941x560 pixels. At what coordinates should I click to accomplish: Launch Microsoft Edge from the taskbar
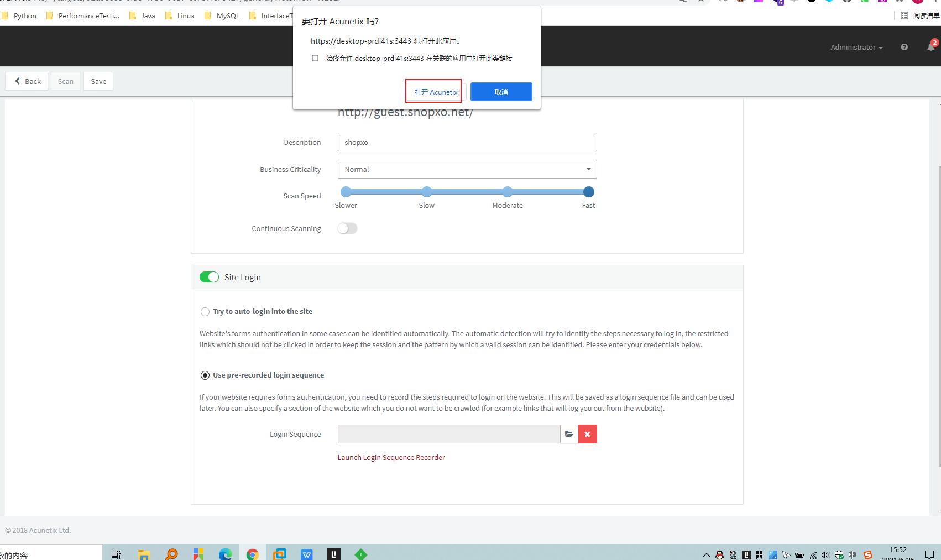pos(225,554)
